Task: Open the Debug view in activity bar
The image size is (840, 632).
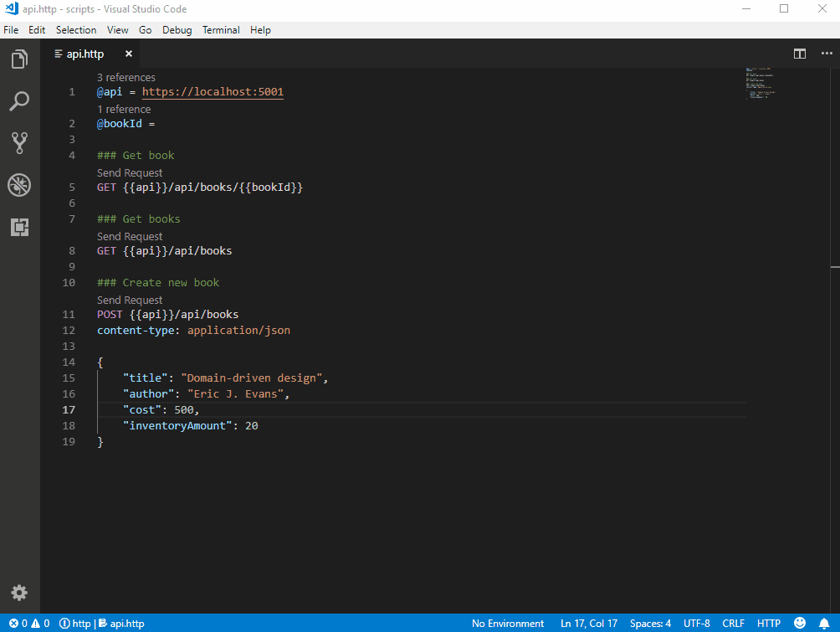Action: pyautogui.click(x=19, y=185)
